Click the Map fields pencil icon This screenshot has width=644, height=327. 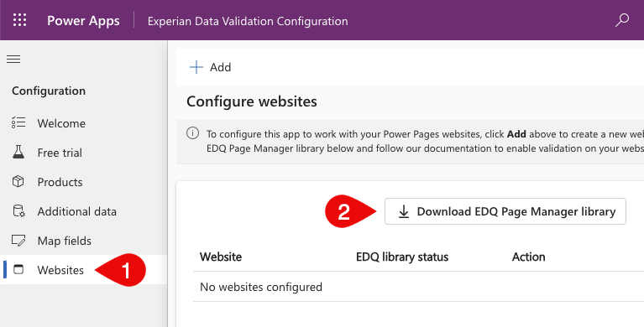click(x=18, y=241)
